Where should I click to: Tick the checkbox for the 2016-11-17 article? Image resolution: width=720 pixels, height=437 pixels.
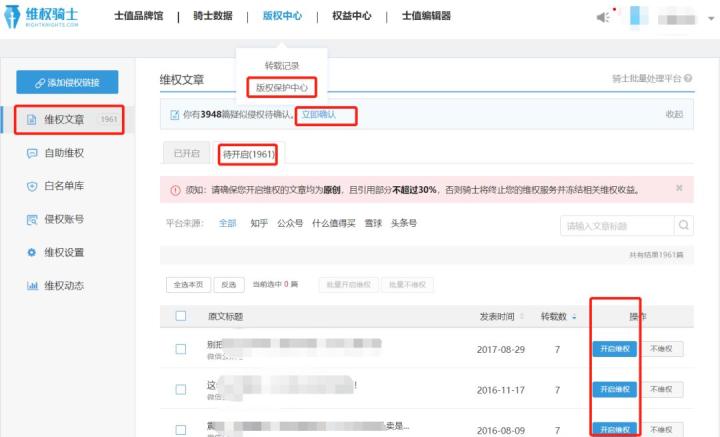[x=181, y=390]
